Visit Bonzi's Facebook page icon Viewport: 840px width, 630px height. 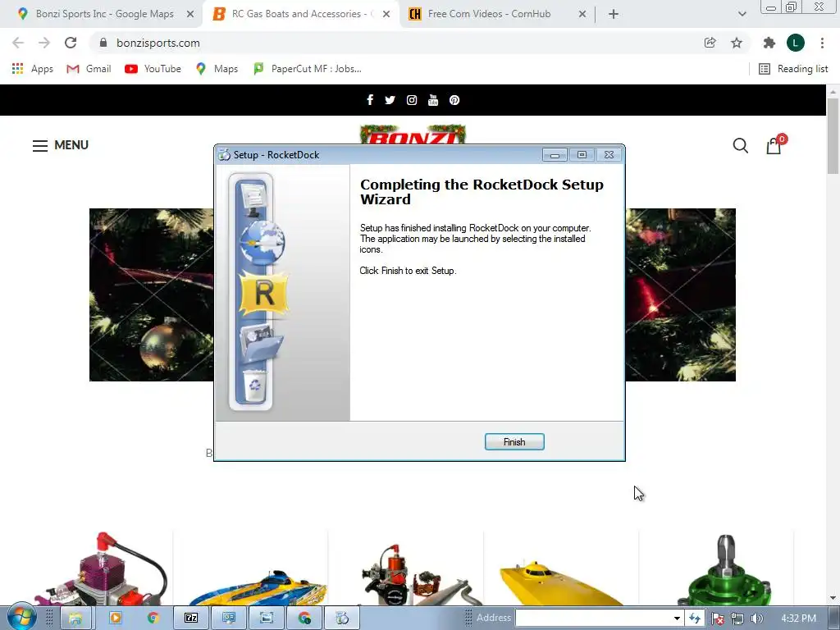pos(370,99)
